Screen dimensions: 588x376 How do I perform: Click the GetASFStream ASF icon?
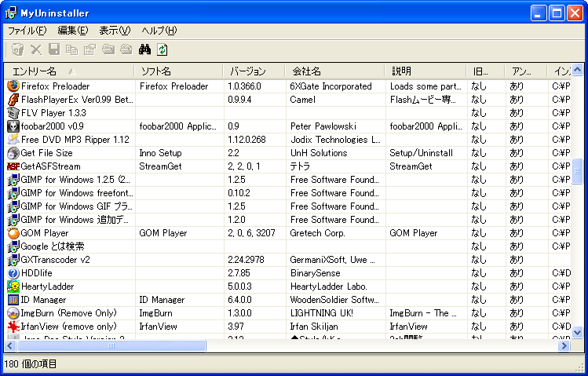[x=13, y=166]
